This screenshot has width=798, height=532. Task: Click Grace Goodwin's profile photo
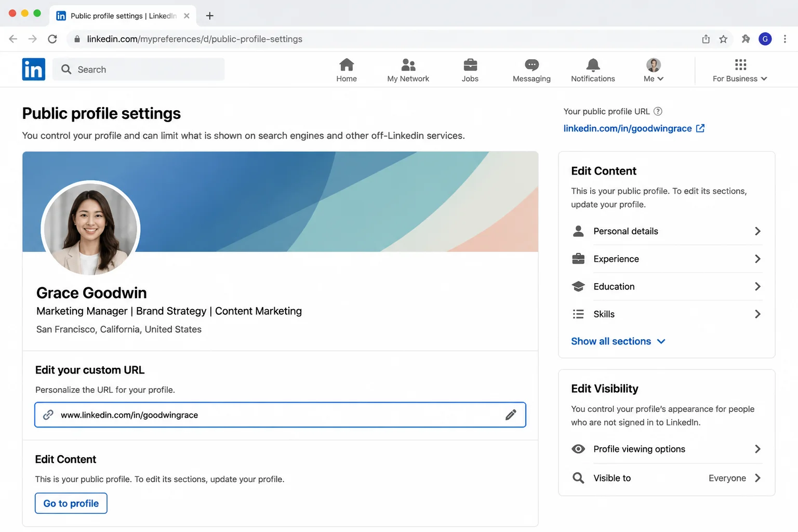(x=90, y=229)
